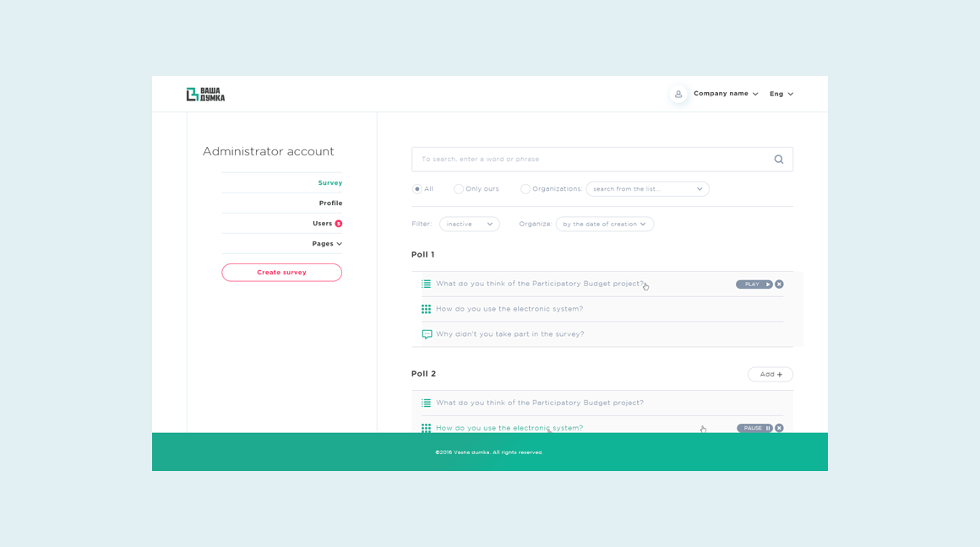Open the Organize by date of creation dropdown

[x=604, y=225]
